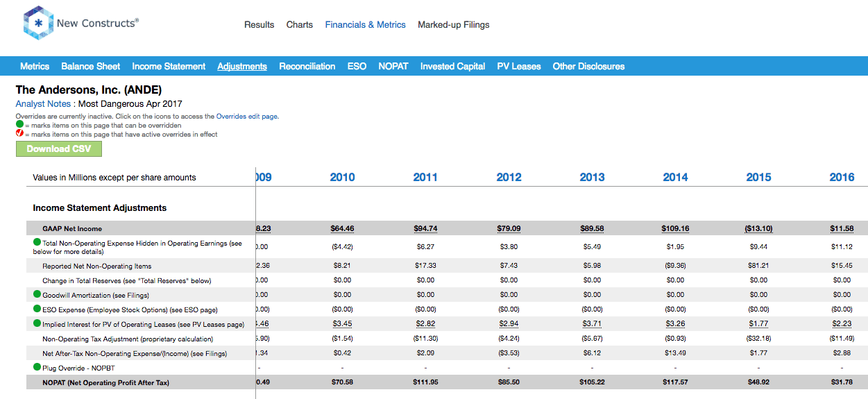Open the ESO tab
Image resolution: width=868 pixels, height=399 pixels.
point(357,66)
